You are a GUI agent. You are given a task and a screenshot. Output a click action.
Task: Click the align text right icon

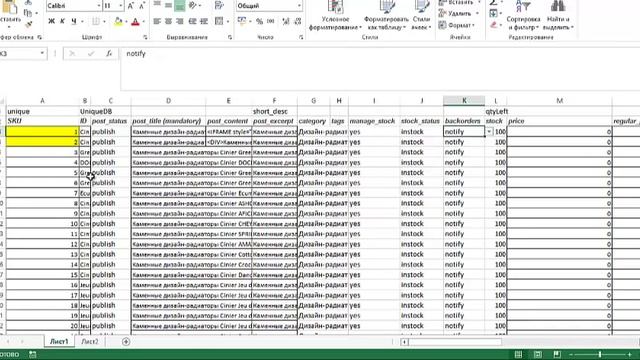[x=180, y=21]
